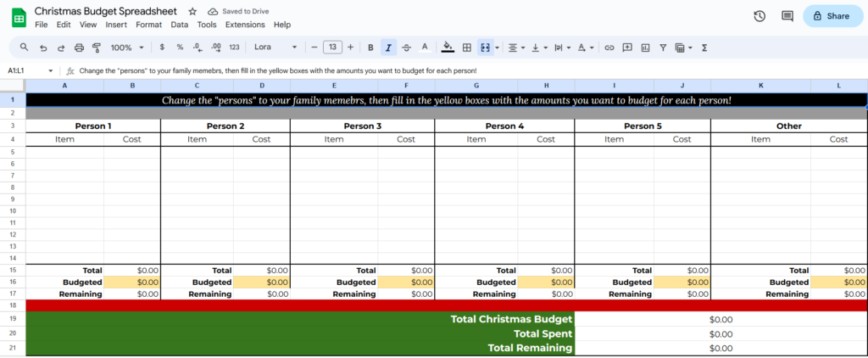This screenshot has height=358, width=868.
Task: Open the insert chart tool
Action: point(645,48)
